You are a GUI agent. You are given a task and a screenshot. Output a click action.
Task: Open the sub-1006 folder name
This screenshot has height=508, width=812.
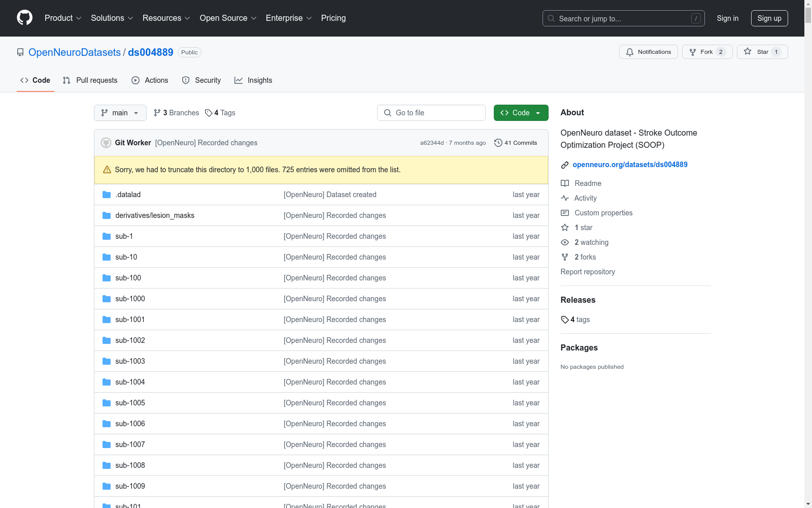click(x=130, y=424)
